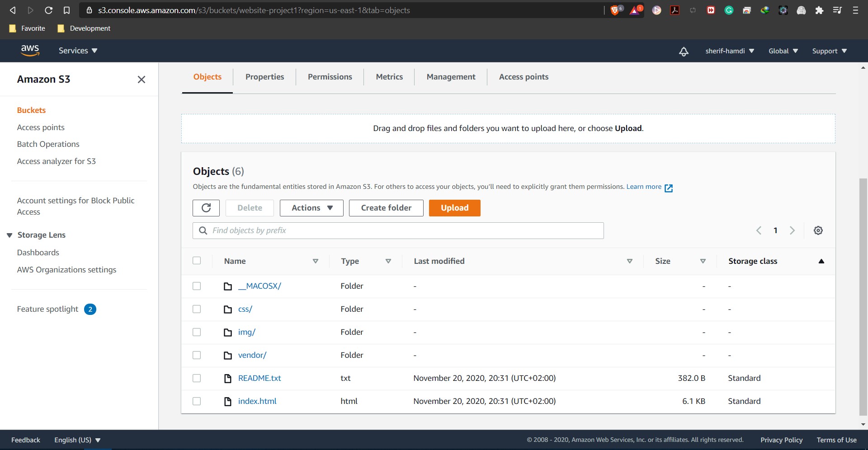The width and height of the screenshot is (868, 450).
Task: Expand the Services menu
Action: point(77,51)
